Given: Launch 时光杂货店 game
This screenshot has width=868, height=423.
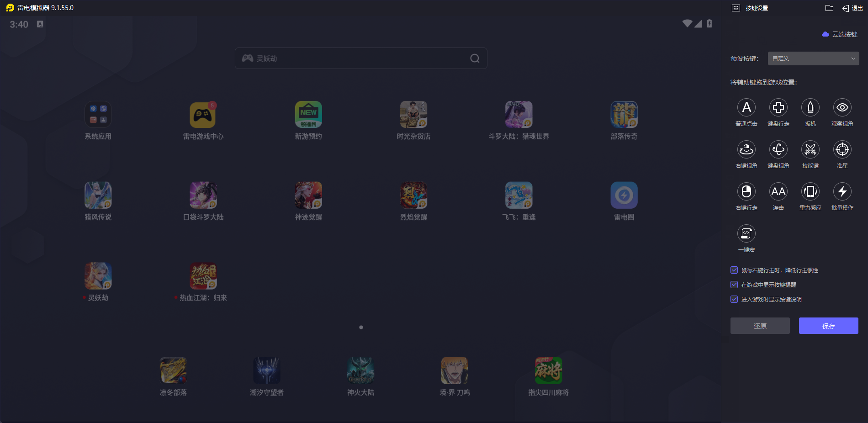Looking at the screenshot, I should (x=413, y=114).
